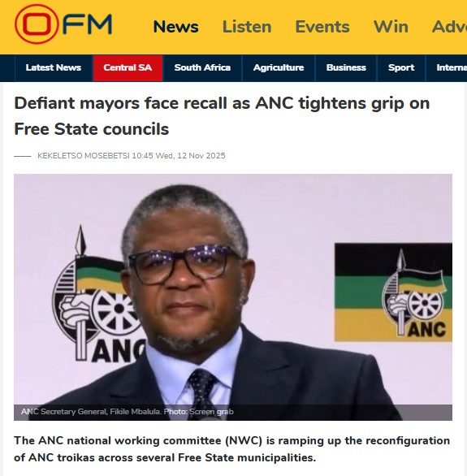Open the Listen menu
Viewport: 467px width, 476px height.
point(247,27)
